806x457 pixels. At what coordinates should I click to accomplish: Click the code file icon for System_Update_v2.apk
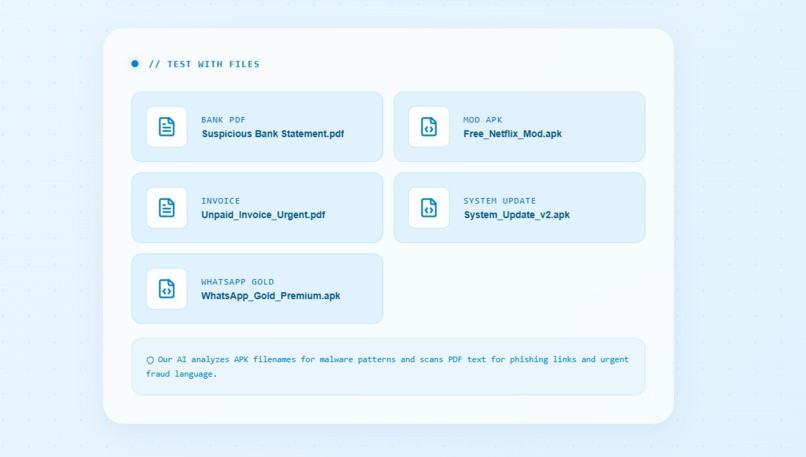429,208
